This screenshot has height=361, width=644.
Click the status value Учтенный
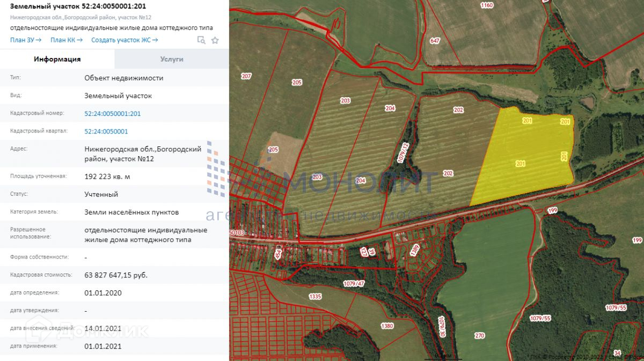tap(101, 194)
